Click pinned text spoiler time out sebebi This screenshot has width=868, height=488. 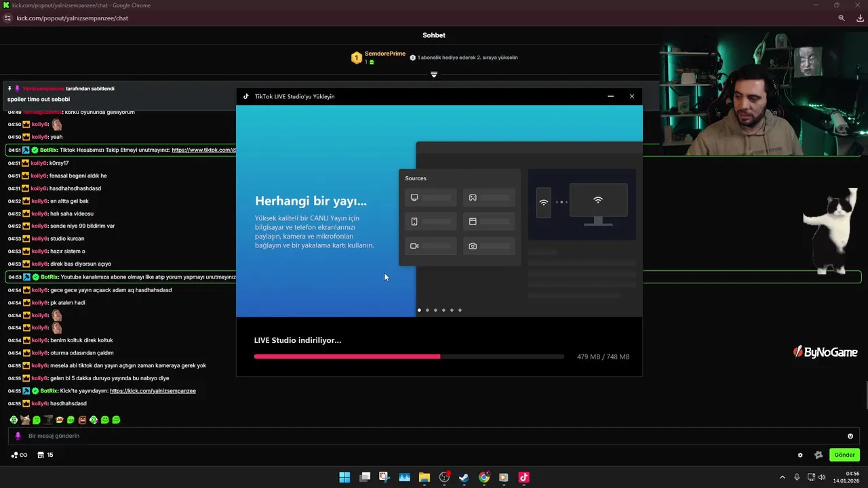point(39,99)
